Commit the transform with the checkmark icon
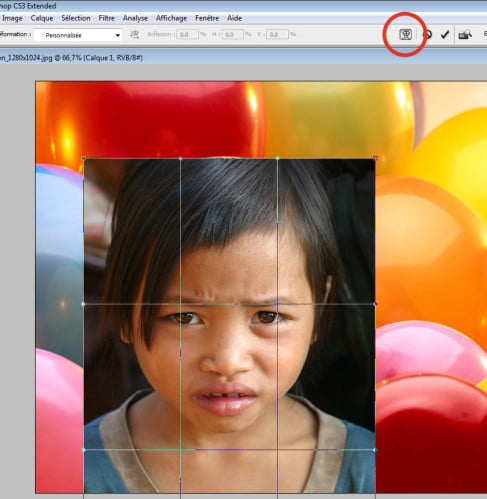The height and width of the screenshot is (499, 487). coord(445,34)
